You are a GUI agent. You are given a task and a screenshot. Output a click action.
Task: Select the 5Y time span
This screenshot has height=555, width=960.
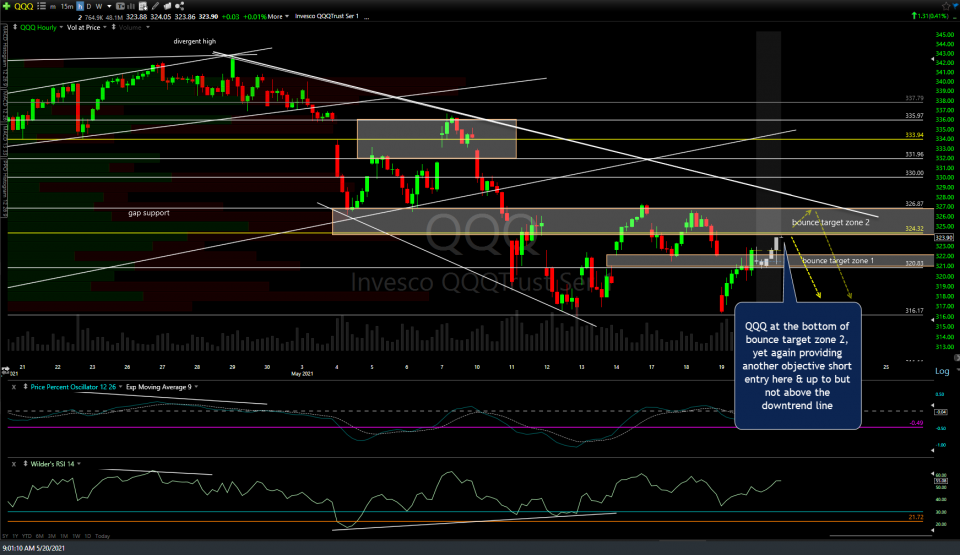(x=5, y=536)
